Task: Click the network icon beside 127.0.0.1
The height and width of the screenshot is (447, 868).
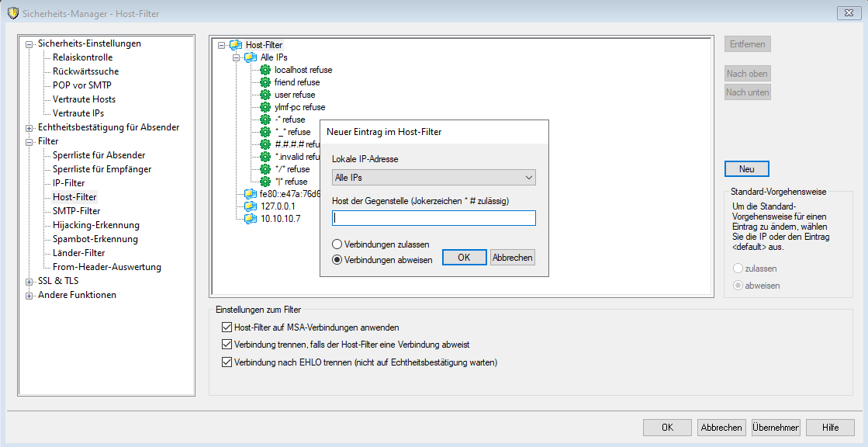Action: pyautogui.click(x=251, y=206)
